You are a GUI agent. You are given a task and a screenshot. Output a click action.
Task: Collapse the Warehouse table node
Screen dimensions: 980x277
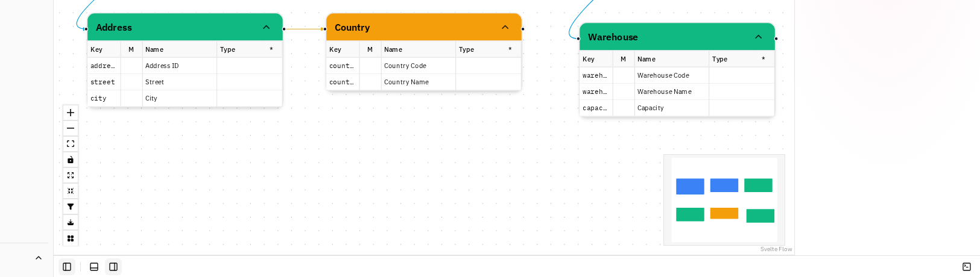758,37
